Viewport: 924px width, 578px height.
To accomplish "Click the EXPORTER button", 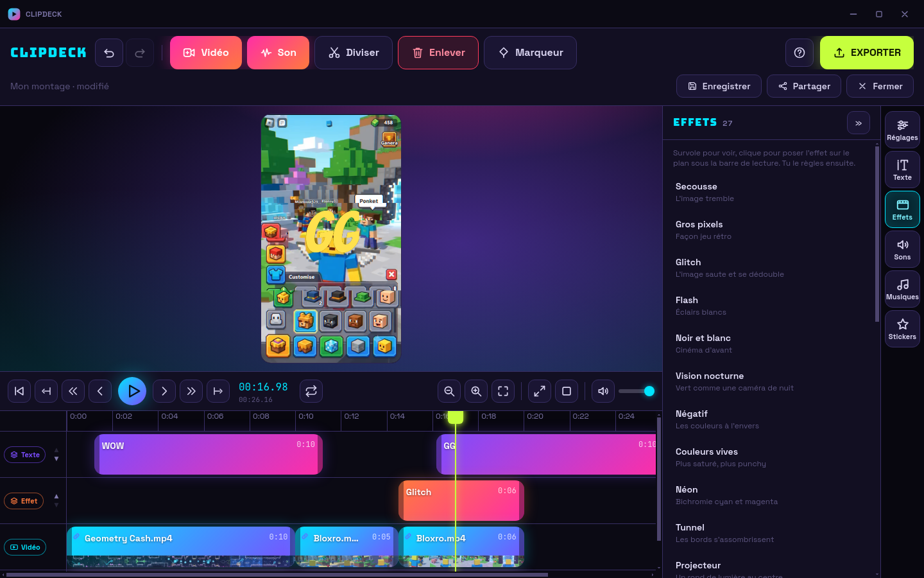I will tap(867, 53).
